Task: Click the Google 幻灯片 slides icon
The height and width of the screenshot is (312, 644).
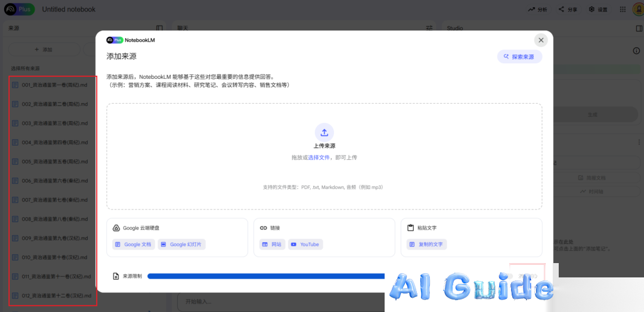Action: [163, 244]
